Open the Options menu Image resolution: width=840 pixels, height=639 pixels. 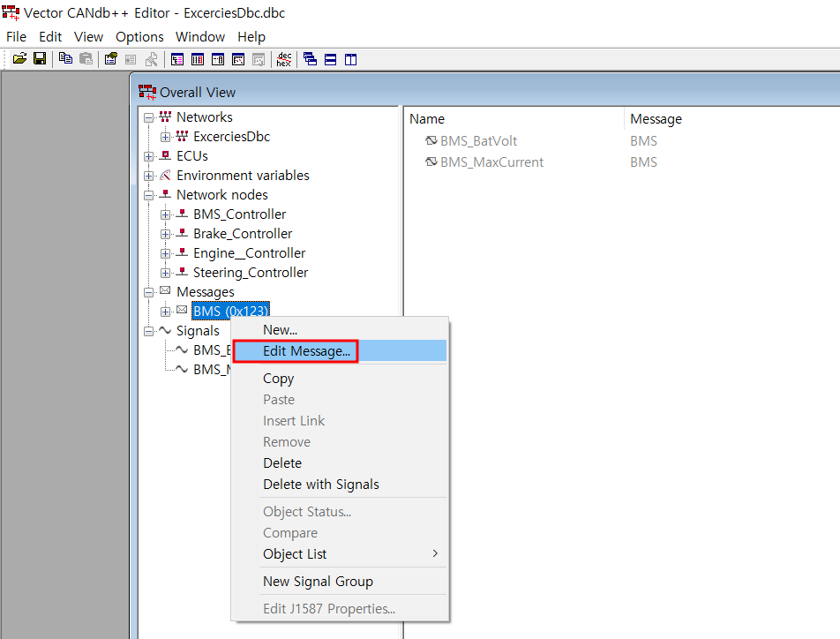point(139,36)
